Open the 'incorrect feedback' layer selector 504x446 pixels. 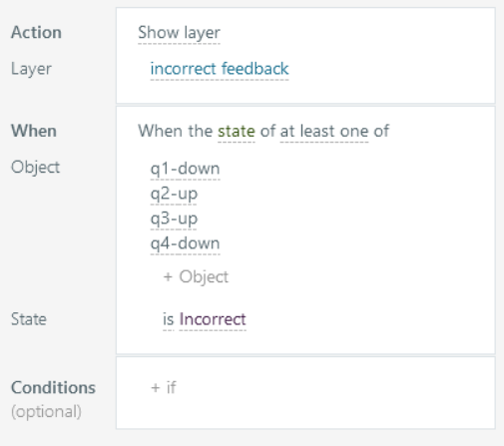(x=220, y=69)
